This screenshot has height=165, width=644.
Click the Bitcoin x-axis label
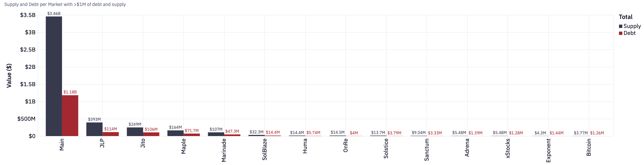[x=589, y=147]
